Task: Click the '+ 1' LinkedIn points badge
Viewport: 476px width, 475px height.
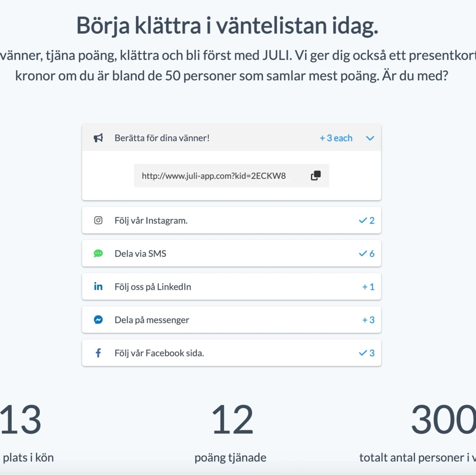Action: coord(368,287)
